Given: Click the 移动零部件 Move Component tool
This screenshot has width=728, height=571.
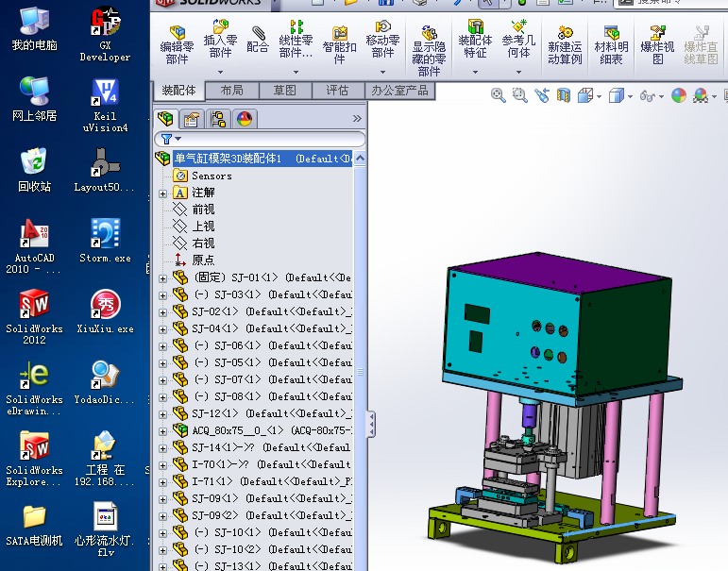Looking at the screenshot, I should [x=382, y=42].
